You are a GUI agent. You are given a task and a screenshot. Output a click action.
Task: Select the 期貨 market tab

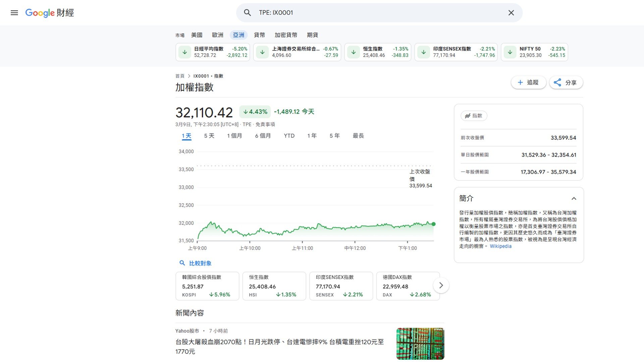point(312,35)
